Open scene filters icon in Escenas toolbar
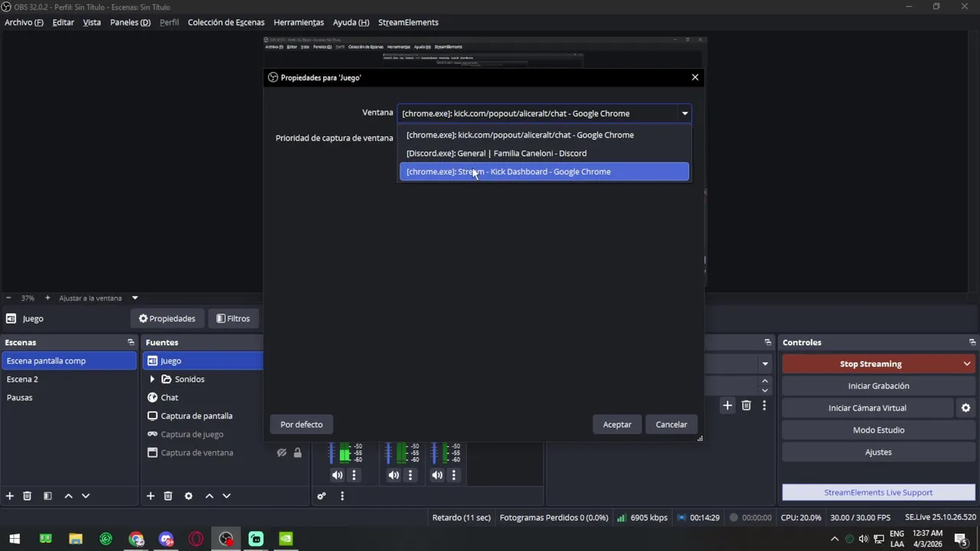The height and width of the screenshot is (551, 980). coord(47,496)
